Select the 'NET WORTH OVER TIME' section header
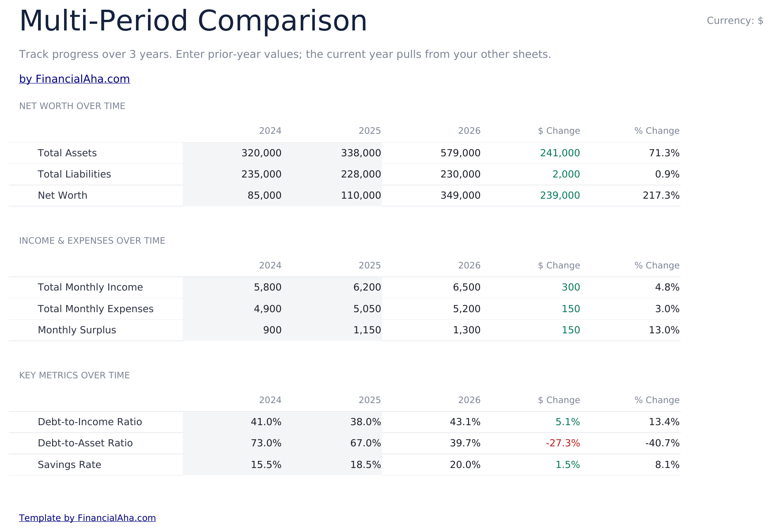 (x=72, y=106)
